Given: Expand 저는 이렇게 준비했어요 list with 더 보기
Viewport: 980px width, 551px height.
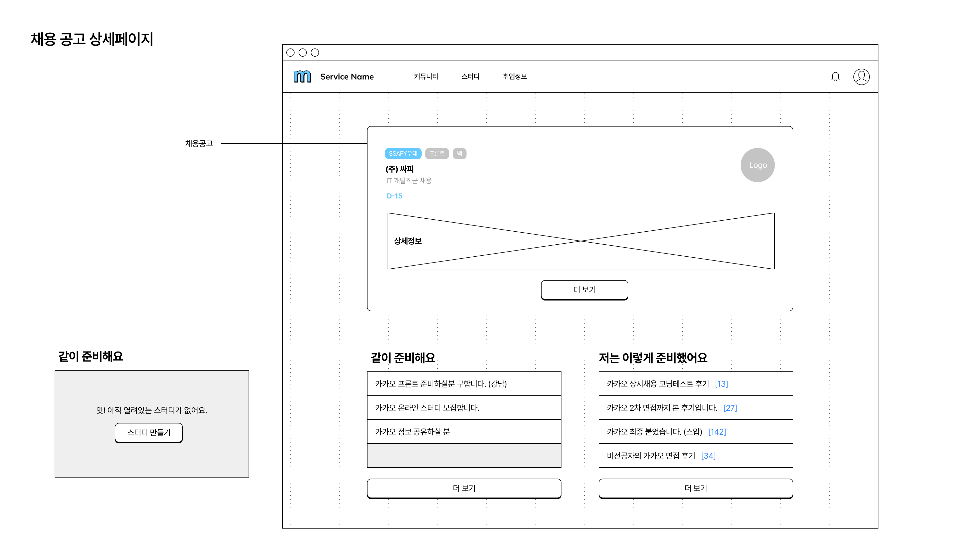Looking at the screenshot, I should 695,488.
